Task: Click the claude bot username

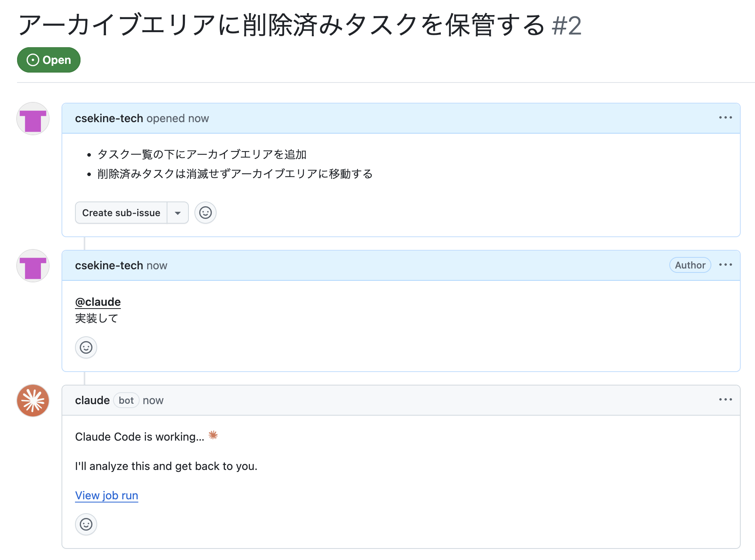Action: [92, 400]
